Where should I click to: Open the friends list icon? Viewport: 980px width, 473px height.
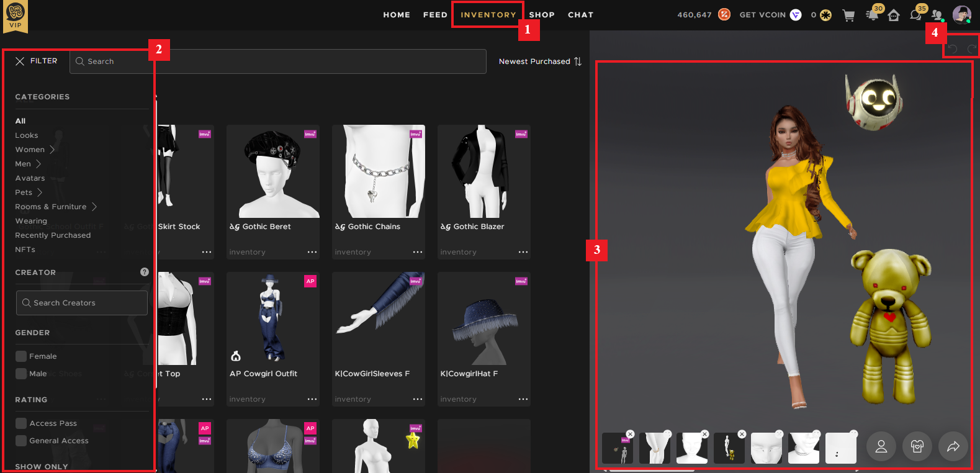pyautogui.click(x=937, y=15)
